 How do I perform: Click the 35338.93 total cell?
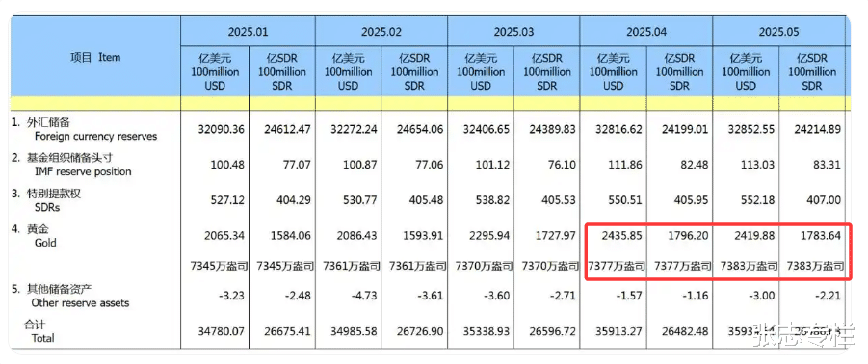click(487, 331)
